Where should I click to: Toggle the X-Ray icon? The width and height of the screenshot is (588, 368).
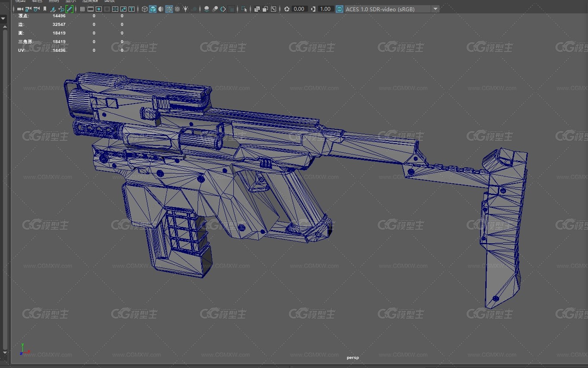tap(257, 9)
